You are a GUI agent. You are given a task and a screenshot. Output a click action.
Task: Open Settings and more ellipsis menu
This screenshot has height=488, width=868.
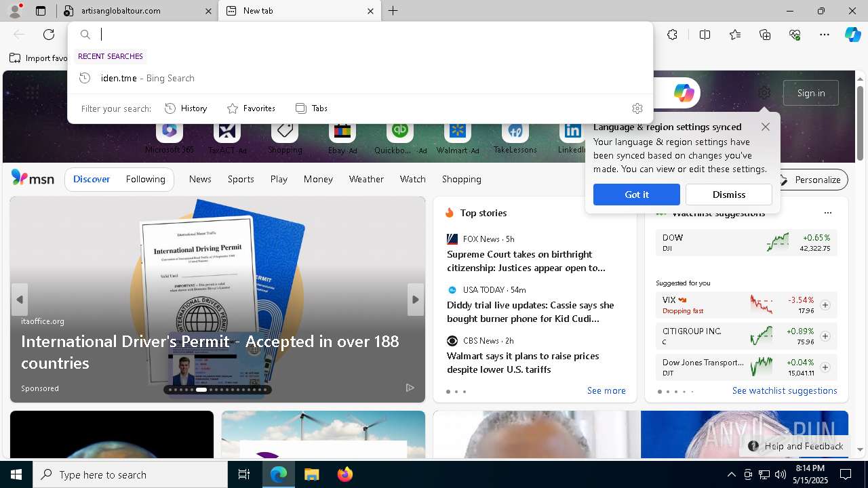click(825, 35)
